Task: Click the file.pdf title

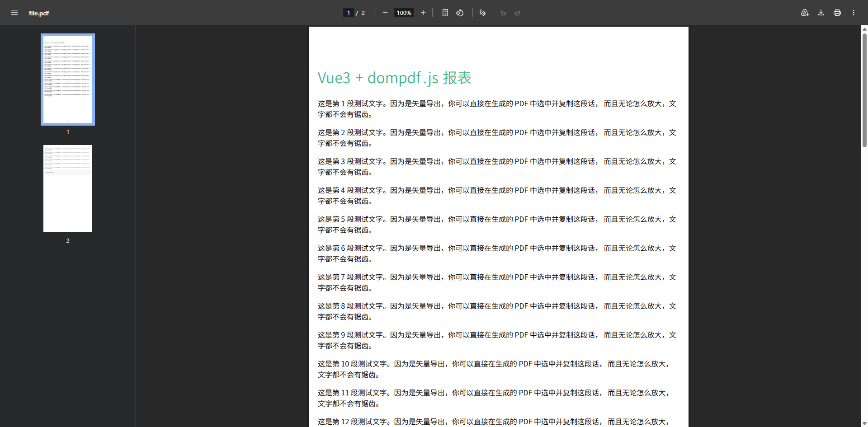Action: click(39, 13)
